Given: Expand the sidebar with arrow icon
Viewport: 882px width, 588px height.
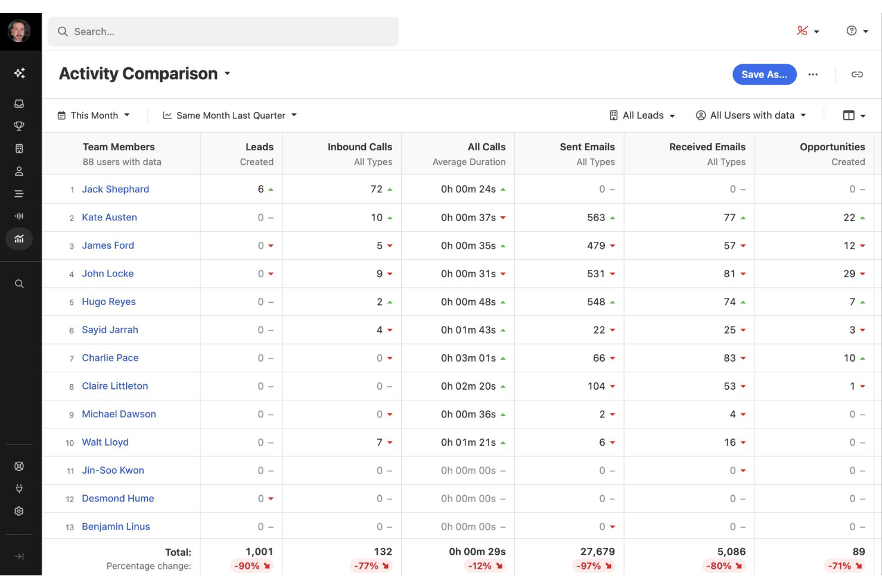Looking at the screenshot, I should 19,556.
